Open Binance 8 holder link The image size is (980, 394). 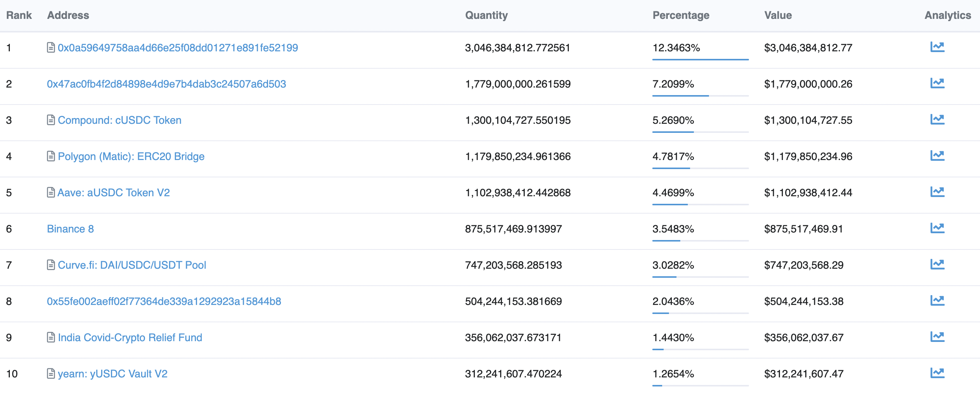[70, 229]
